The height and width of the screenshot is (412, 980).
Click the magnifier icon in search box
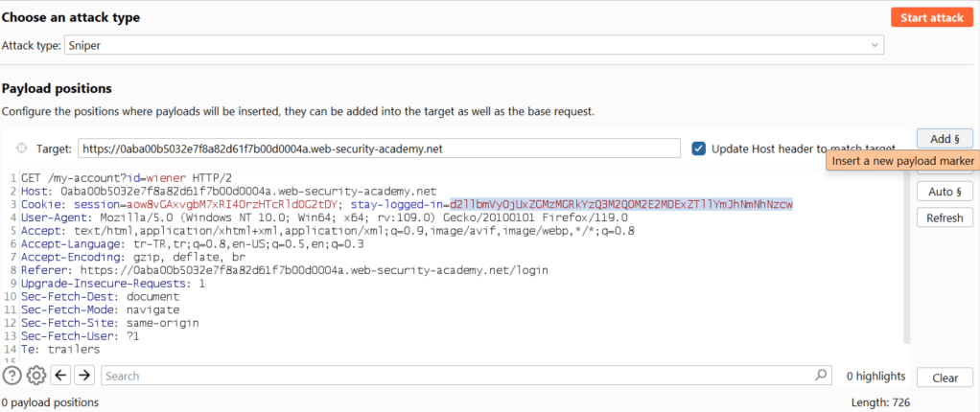pyautogui.click(x=821, y=376)
